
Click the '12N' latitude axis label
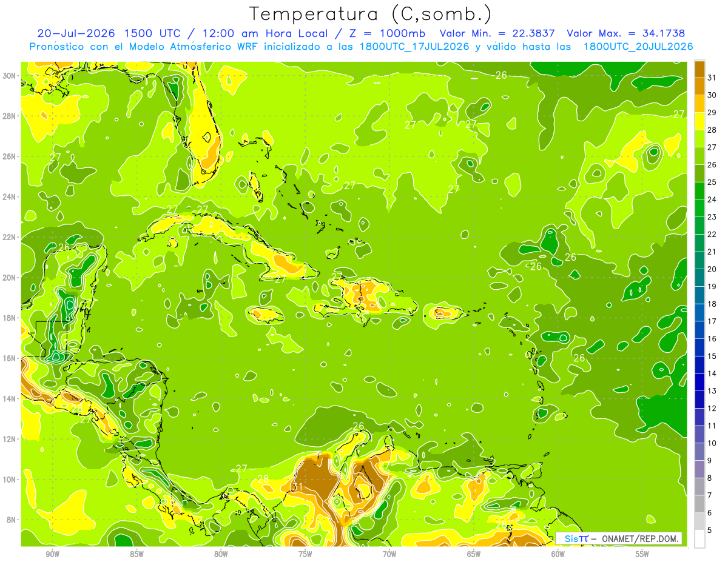pyautogui.click(x=10, y=439)
